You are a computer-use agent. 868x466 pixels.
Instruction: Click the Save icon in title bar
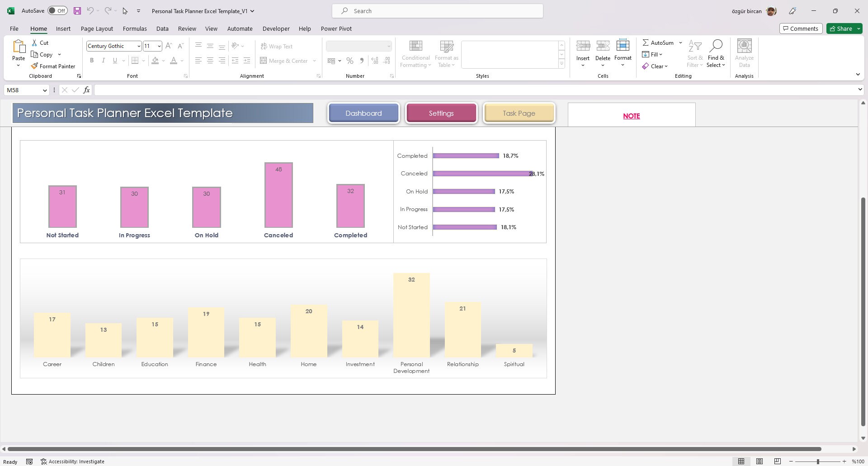(x=77, y=11)
